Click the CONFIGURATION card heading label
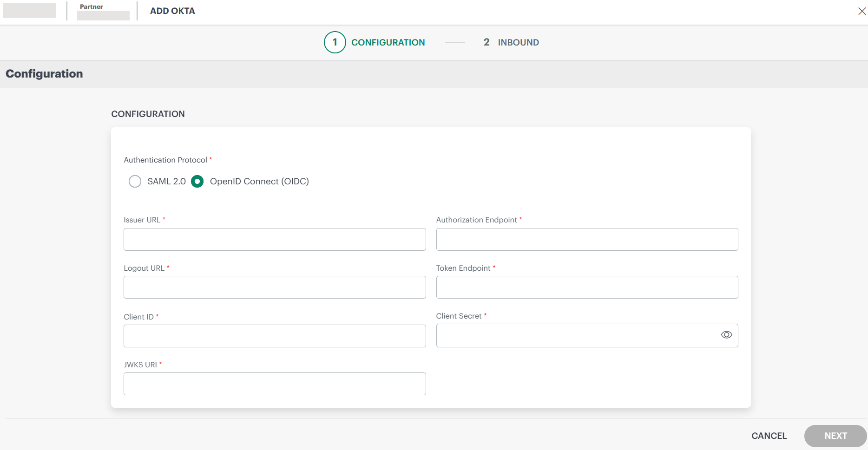The image size is (868, 450). [147, 114]
